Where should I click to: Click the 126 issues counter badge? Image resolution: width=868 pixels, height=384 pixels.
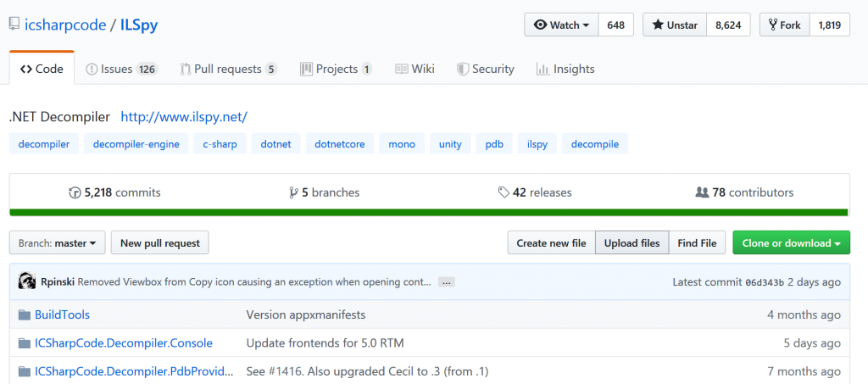tap(147, 70)
